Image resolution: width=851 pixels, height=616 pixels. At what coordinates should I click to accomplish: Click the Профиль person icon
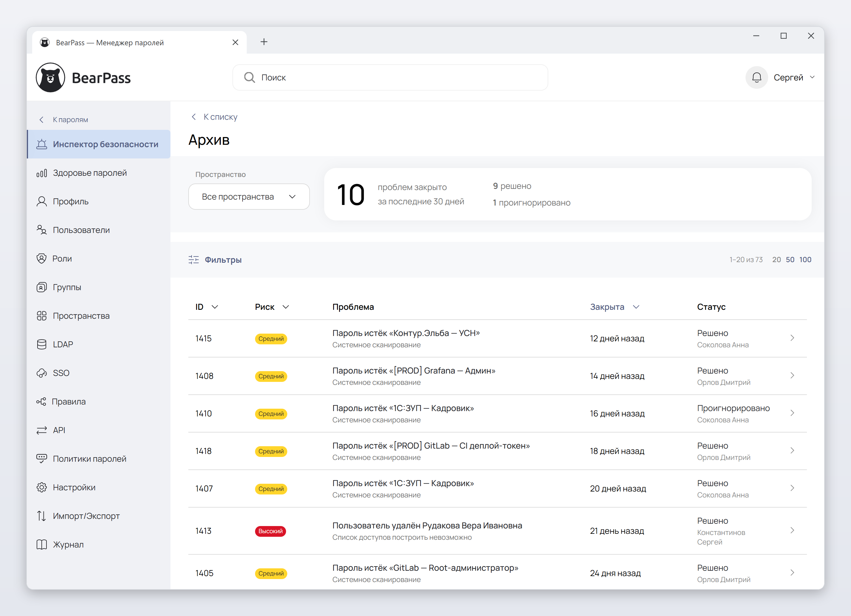click(x=42, y=201)
